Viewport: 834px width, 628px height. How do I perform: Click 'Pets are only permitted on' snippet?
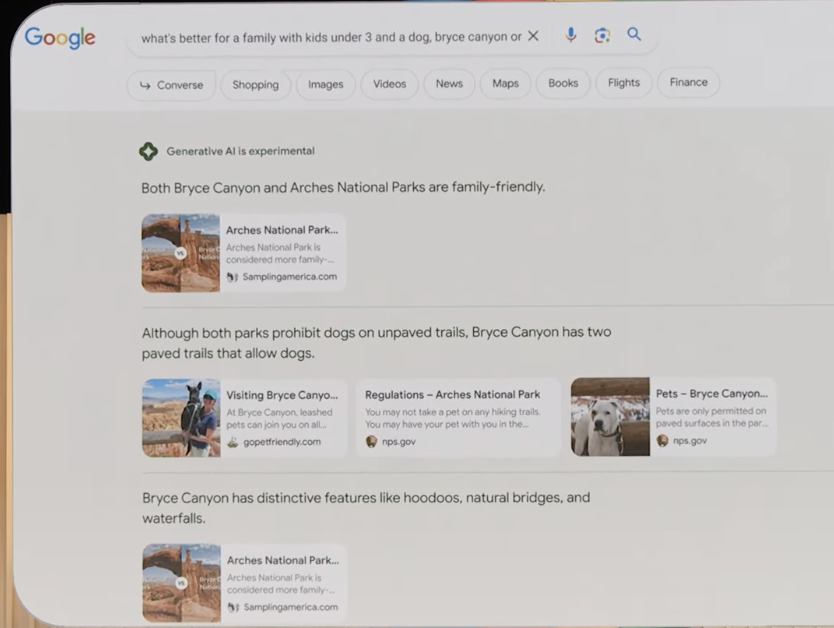pyautogui.click(x=712, y=417)
